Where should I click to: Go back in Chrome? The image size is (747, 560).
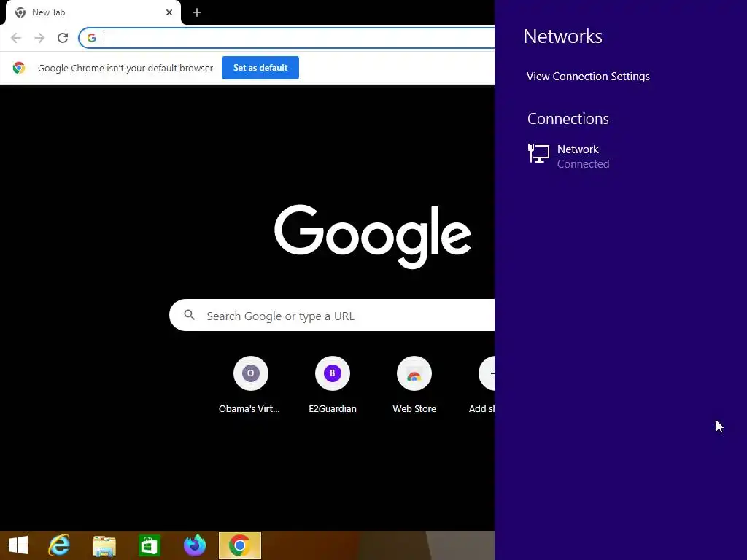pyautogui.click(x=16, y=38)
